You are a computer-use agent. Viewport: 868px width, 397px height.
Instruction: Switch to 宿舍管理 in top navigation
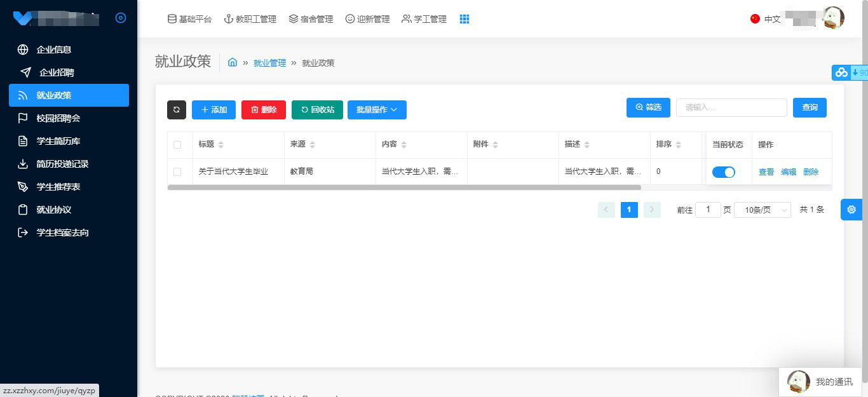click(x=311, y=19)
